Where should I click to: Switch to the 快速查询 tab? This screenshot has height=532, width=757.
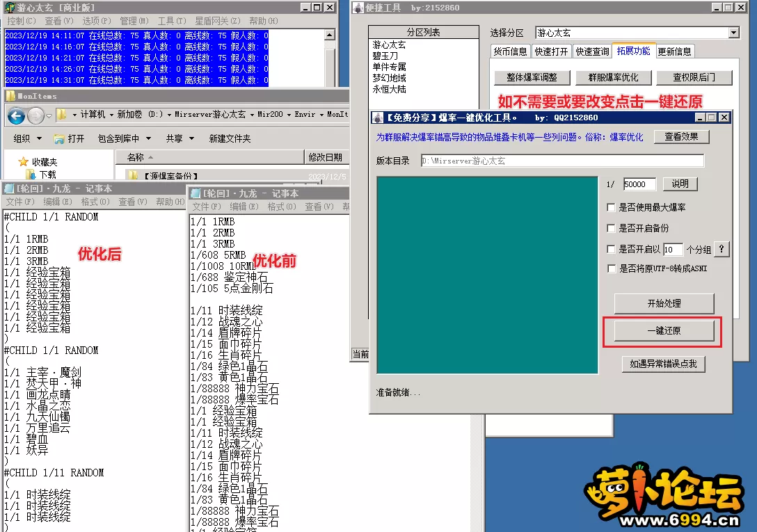tap(592, 51)
